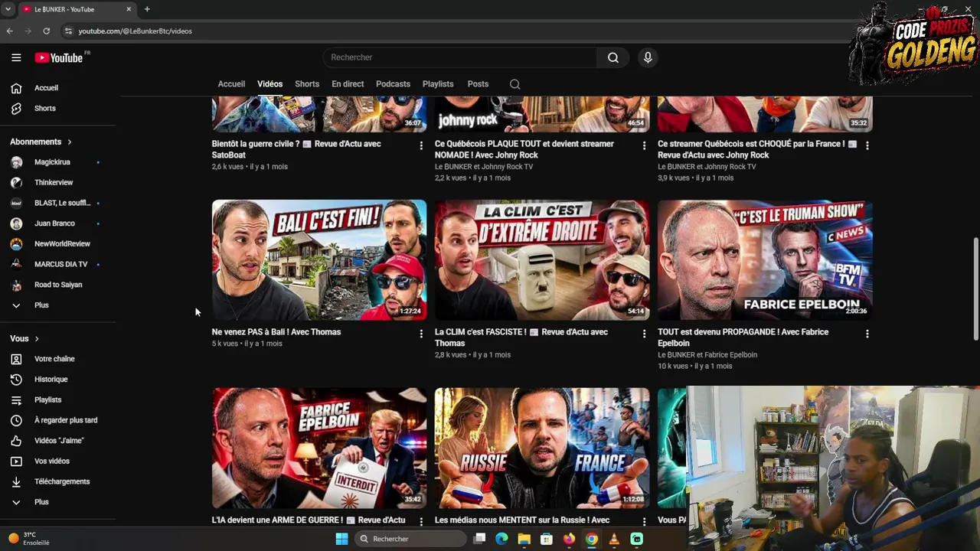This screenshot has height=551, width=980.
Task: Click the magnifier search button beside the search box
Action: (x=613, y=57)
